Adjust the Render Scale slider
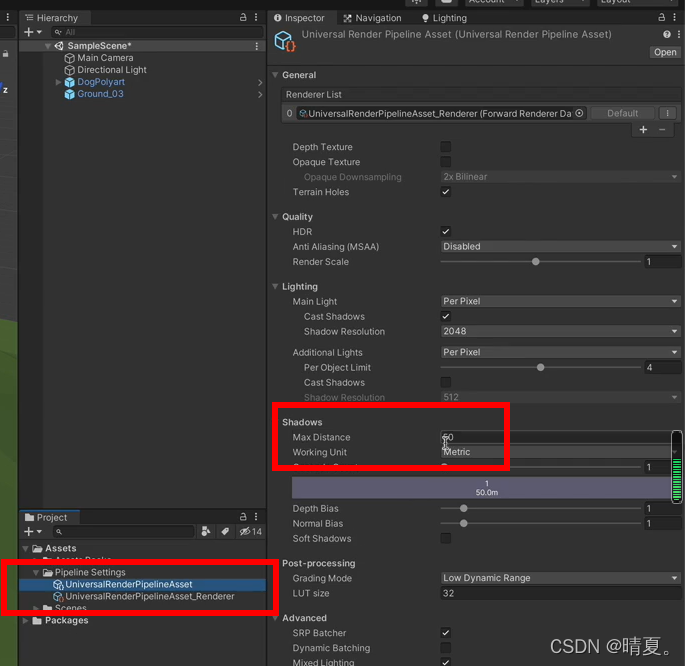The width and height of the screenshot is (685, 666). point(536,262)
